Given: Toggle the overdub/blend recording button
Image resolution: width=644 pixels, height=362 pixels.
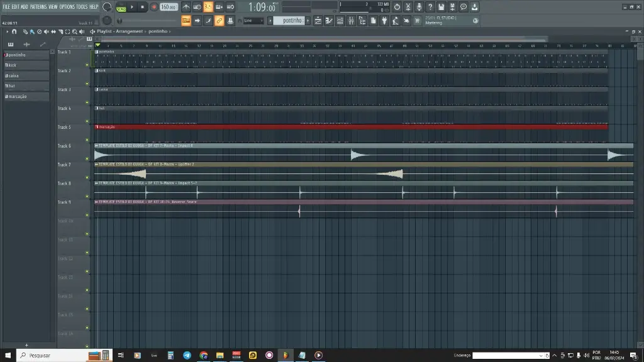Looking at the screenshot, I should pyautogui.click(x=219, y=7).
